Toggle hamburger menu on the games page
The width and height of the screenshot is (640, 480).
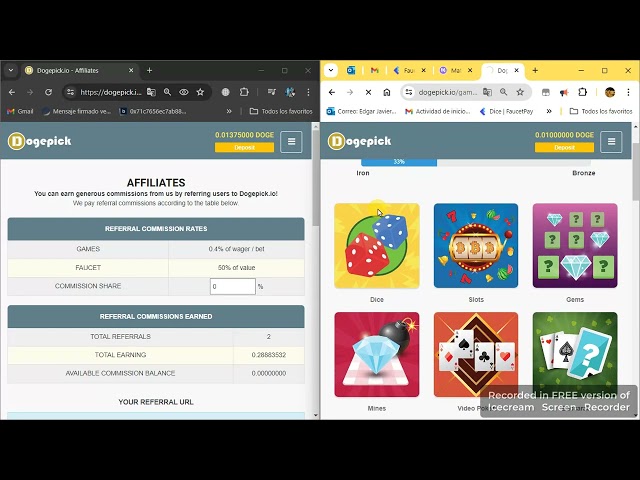point(611,142)
